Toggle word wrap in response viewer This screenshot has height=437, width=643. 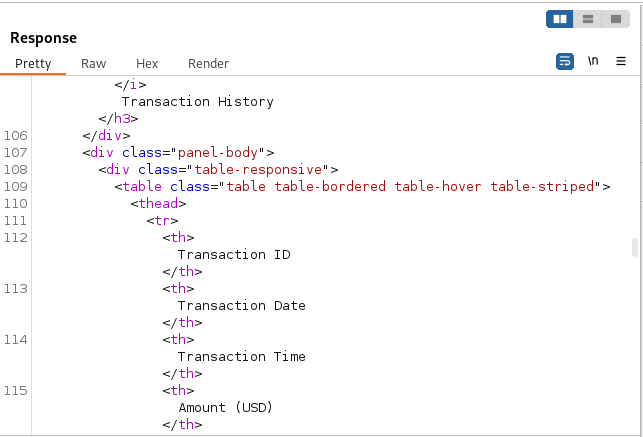pyautogui.click(x=565, y=61)
